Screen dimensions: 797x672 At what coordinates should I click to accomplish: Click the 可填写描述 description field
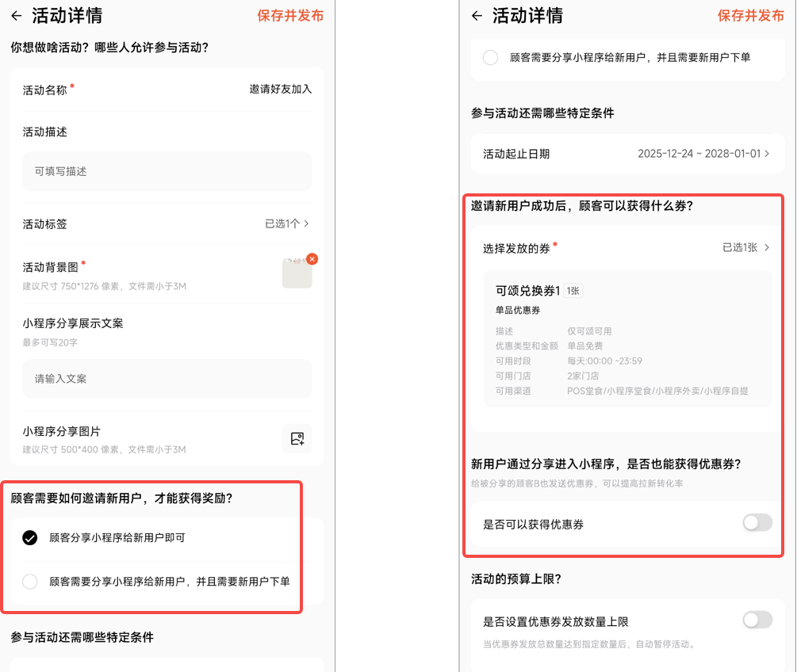click(167, 171)
